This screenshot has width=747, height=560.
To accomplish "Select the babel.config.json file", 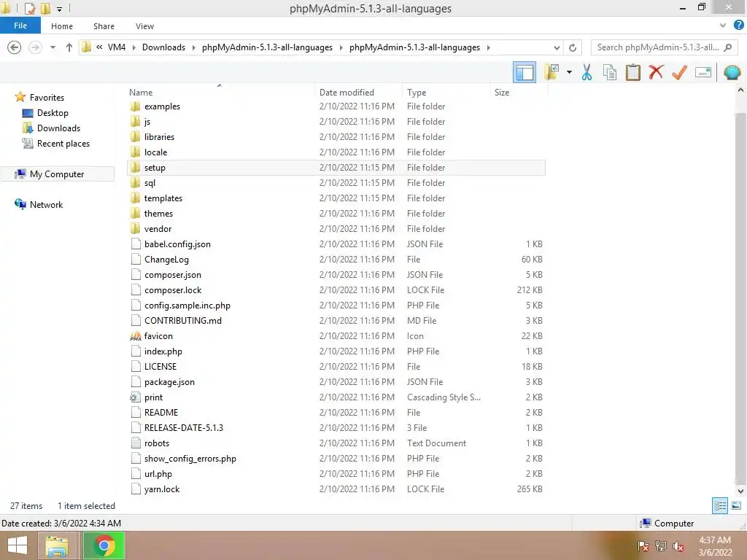I will coord(177,244).
